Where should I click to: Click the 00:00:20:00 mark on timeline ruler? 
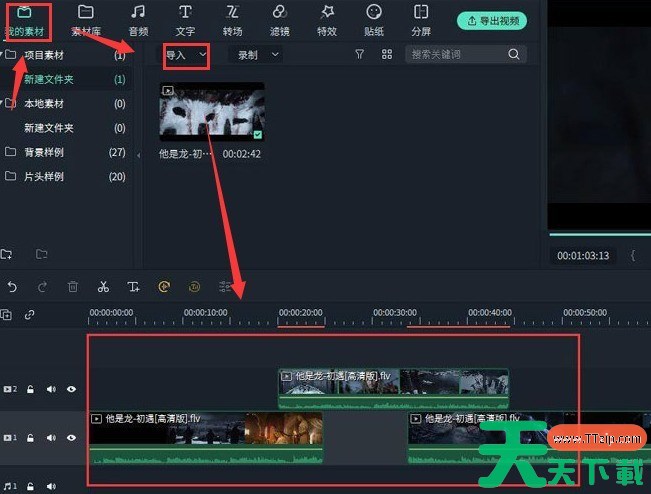click(301, 313)
